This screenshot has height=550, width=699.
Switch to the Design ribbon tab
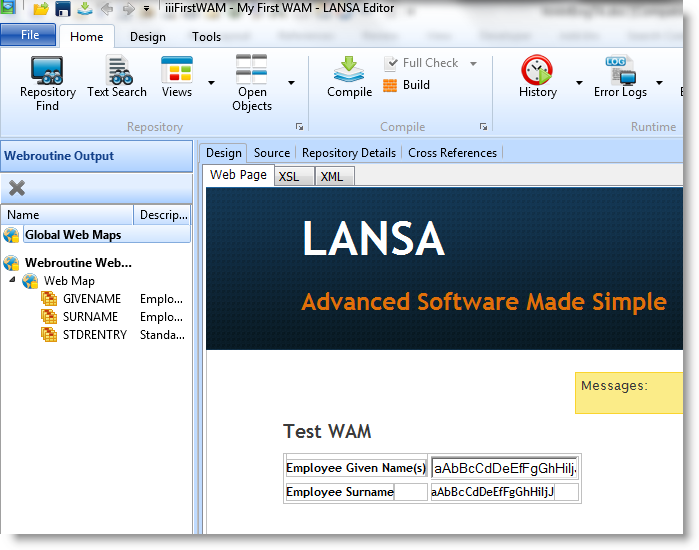pos(148,37)
